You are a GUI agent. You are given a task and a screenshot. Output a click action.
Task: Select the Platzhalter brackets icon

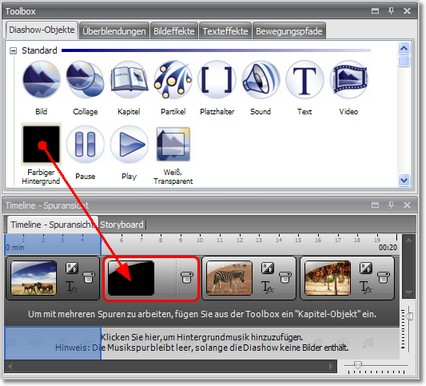[217, 79]
